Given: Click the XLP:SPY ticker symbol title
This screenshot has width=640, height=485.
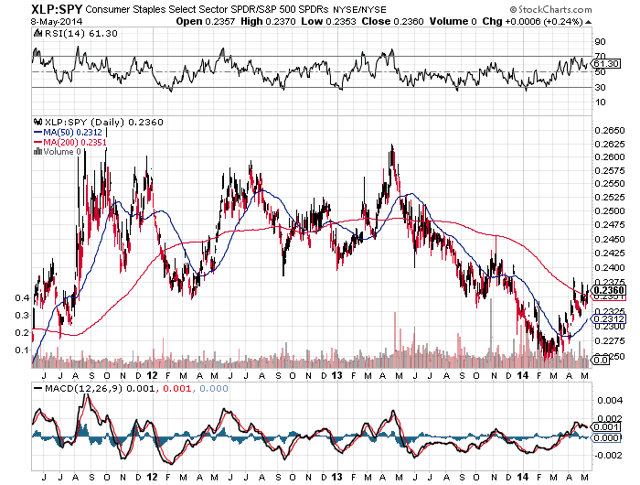Looking at the screenshot, I should [x=57, y=9].
